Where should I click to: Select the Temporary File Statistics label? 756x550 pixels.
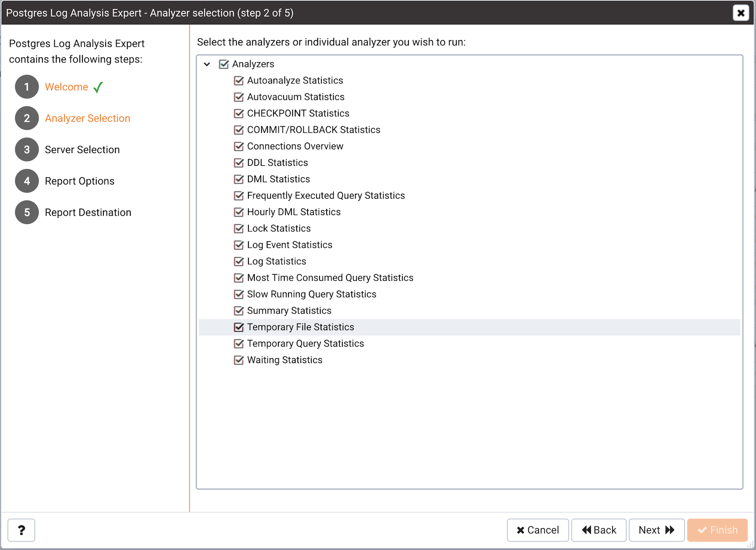(x=300, y=328)
